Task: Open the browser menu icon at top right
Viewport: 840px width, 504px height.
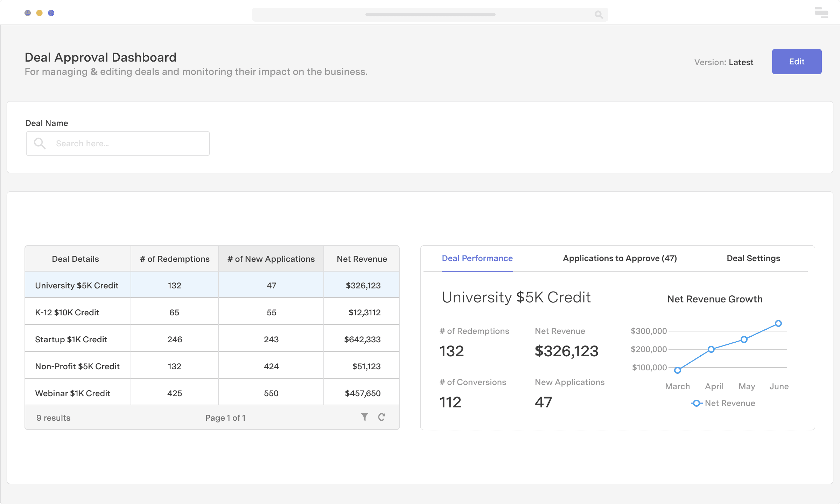Action: 821,13
